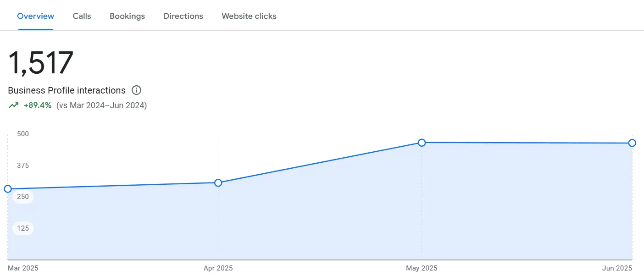Viewport: 644px width, 276px height.
Task: Click the 500 mark on the y-axis
Action: (x=22, y=134)
